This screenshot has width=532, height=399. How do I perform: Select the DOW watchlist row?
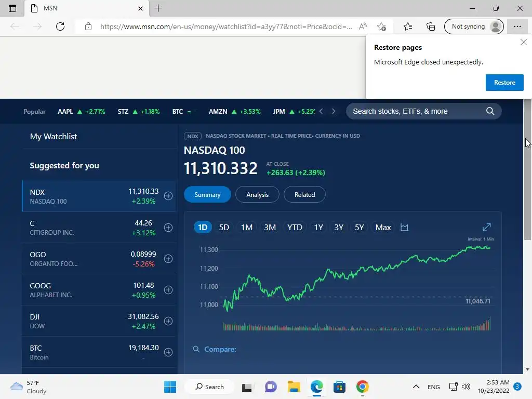(x=99, y=321)
